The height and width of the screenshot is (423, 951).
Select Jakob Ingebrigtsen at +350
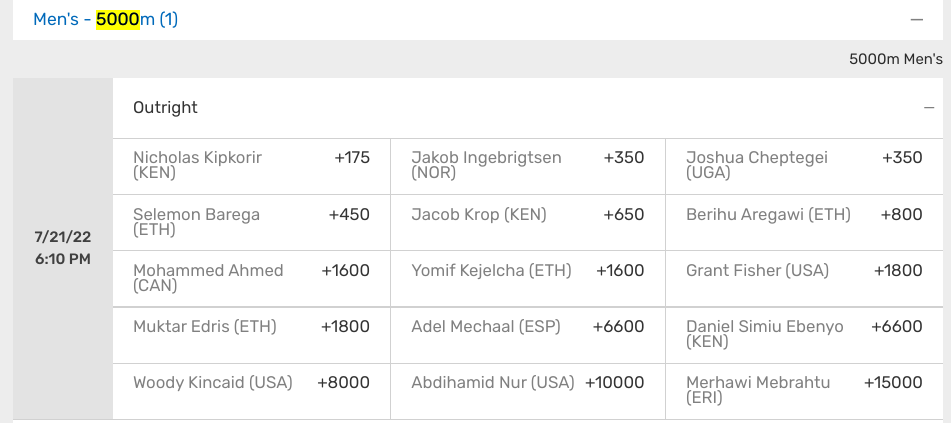pos(528,166)
